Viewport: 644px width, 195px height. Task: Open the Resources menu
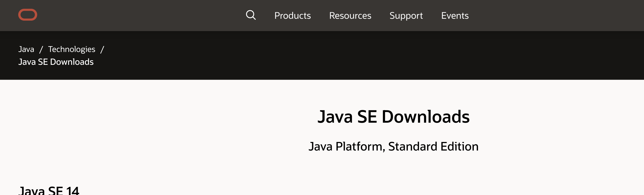click(x=350, y=16)
